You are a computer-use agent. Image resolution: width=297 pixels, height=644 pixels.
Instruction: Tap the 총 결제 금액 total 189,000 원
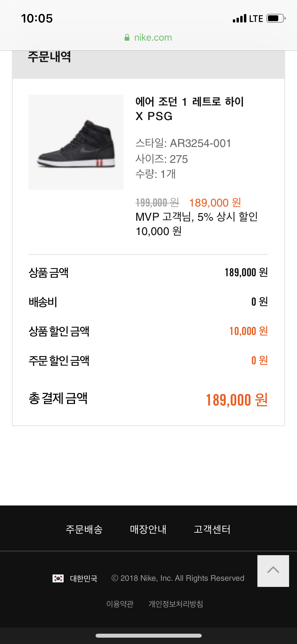237,400
